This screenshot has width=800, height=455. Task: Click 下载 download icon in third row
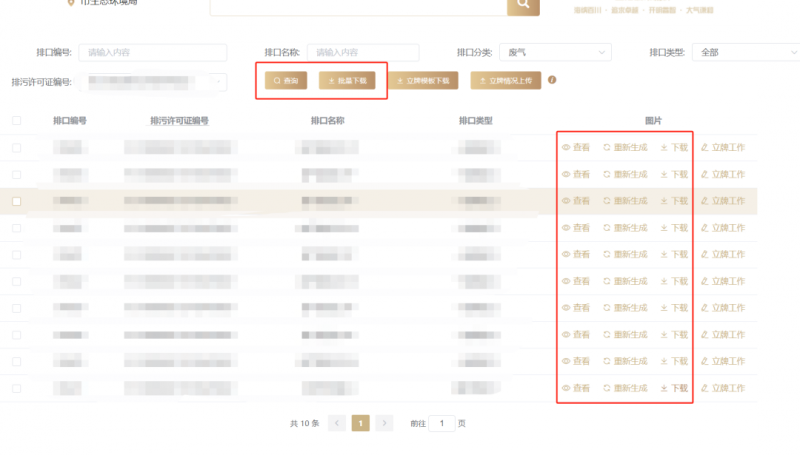(x=664, y=201)
